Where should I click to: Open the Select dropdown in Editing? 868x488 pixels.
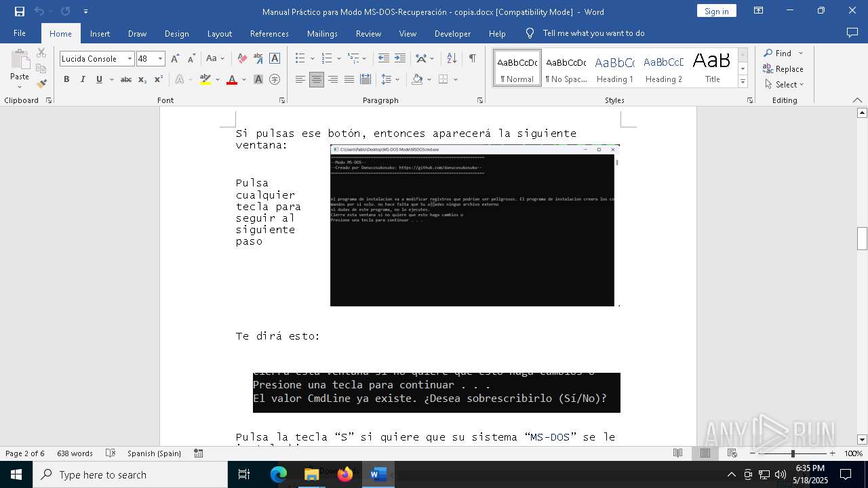click(783, 85)
